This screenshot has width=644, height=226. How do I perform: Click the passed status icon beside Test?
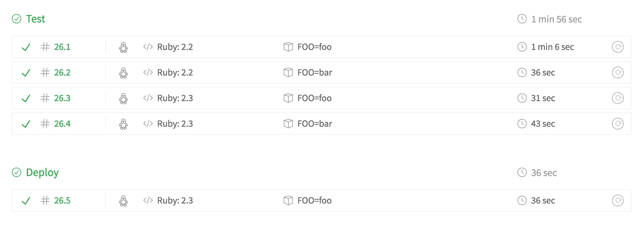click(17, 19)
